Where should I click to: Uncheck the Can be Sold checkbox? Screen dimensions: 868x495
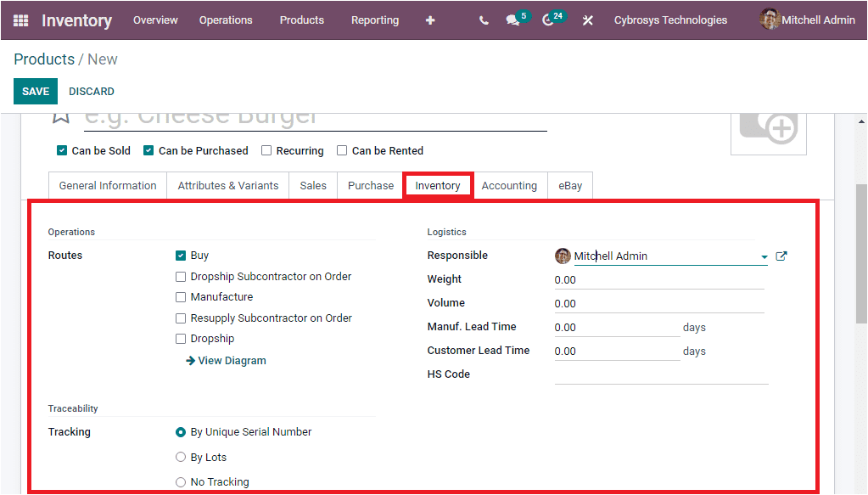(61, 149)
